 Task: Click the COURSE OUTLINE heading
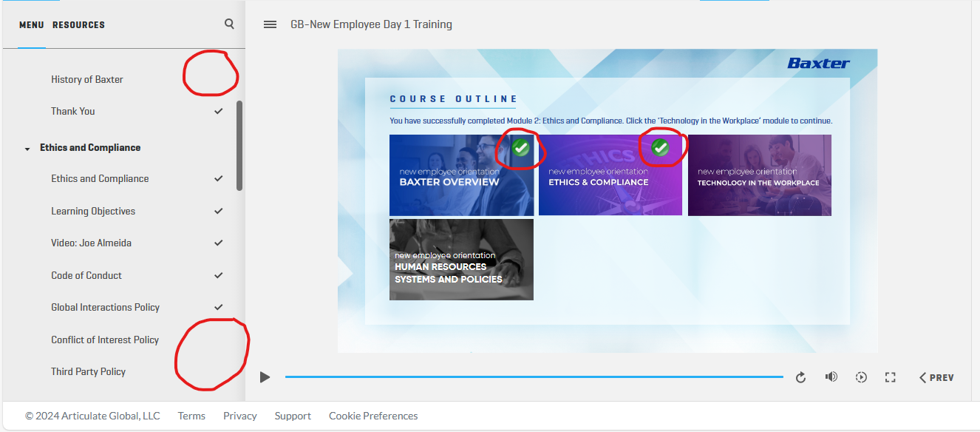tap(454, 99)
